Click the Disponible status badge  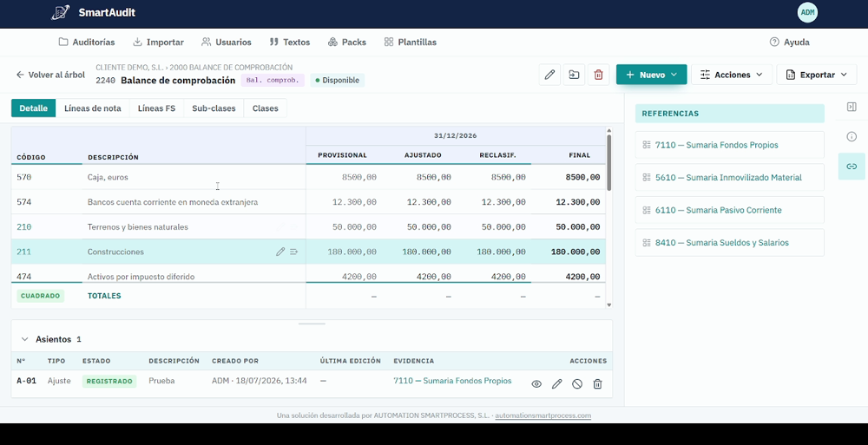pyautogui.click(x=337, y=81)
